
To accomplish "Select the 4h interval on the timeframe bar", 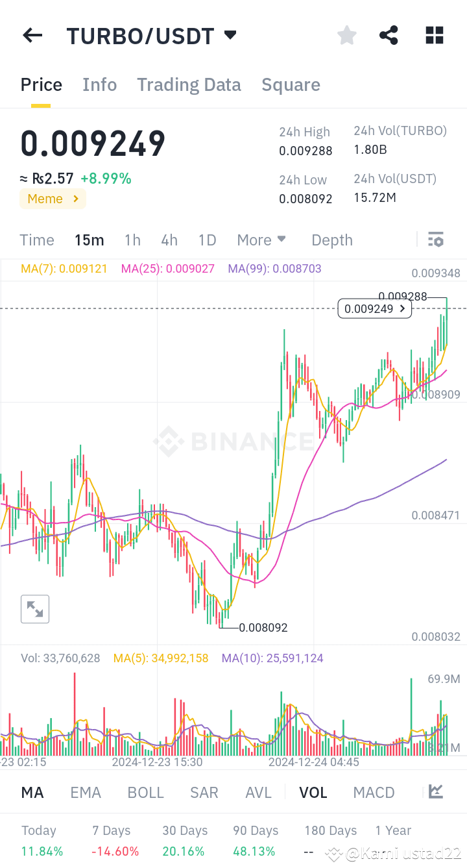I will point(169,240).
